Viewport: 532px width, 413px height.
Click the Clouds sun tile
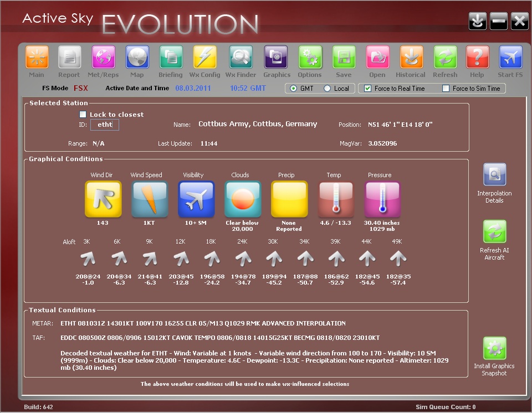pyautogui.click(x=243, y=199)
